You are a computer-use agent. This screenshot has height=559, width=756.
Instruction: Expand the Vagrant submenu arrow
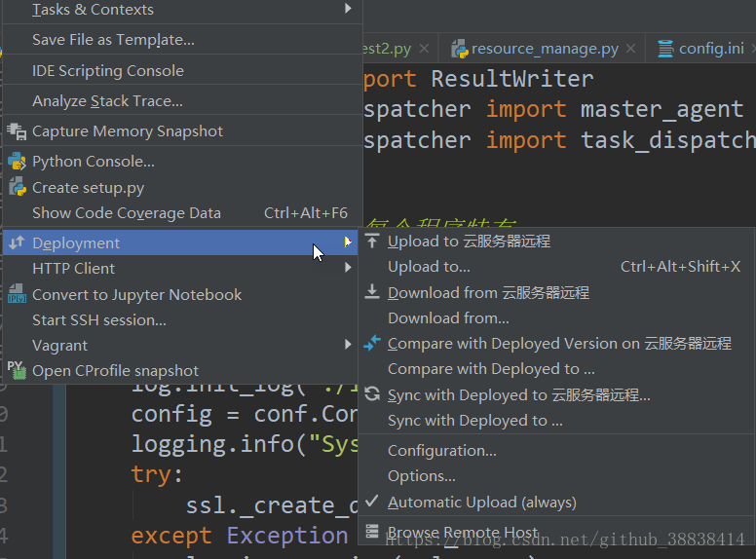348,344
